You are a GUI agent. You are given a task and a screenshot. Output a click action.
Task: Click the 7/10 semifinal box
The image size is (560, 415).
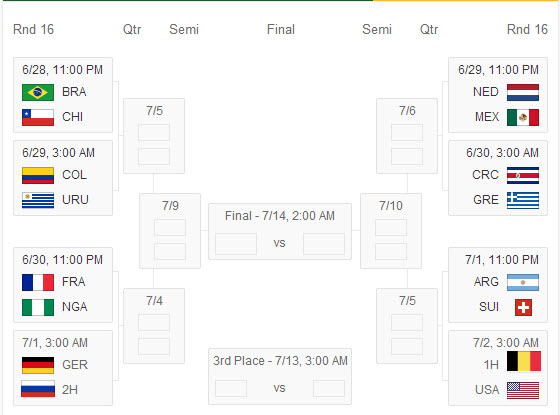[x=391, y=231]
